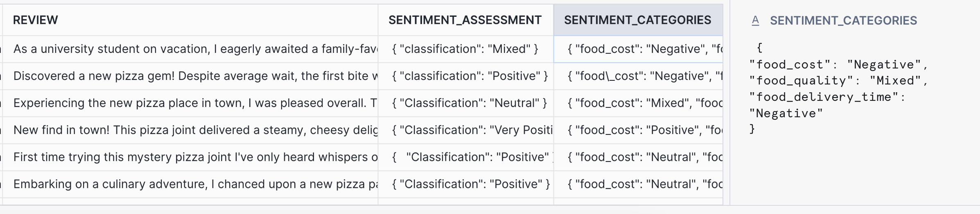Click the "food_delivery_time" line in the detail panel
980x214 pixels.
point(827,97)
